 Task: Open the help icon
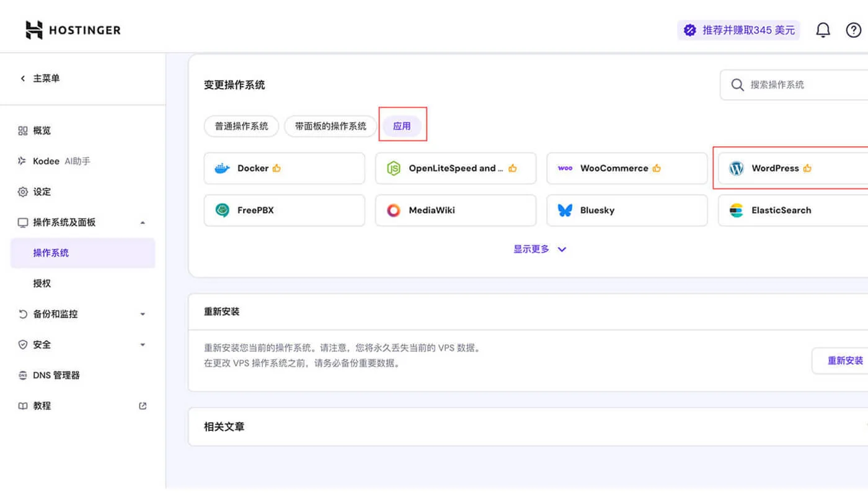pos(854,29)
